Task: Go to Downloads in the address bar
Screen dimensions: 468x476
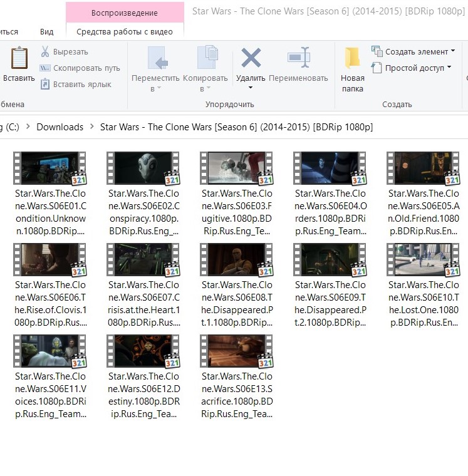Action: [60, 127]
